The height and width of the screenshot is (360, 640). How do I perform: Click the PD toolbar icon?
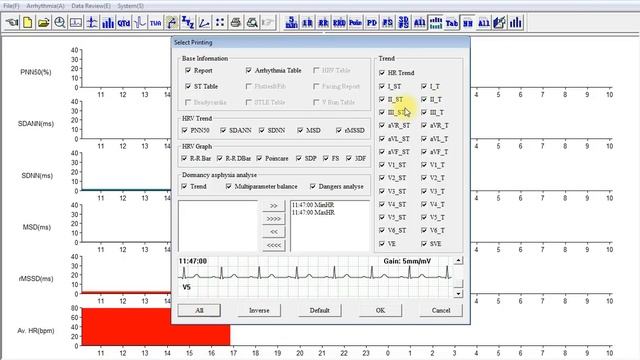371,22
